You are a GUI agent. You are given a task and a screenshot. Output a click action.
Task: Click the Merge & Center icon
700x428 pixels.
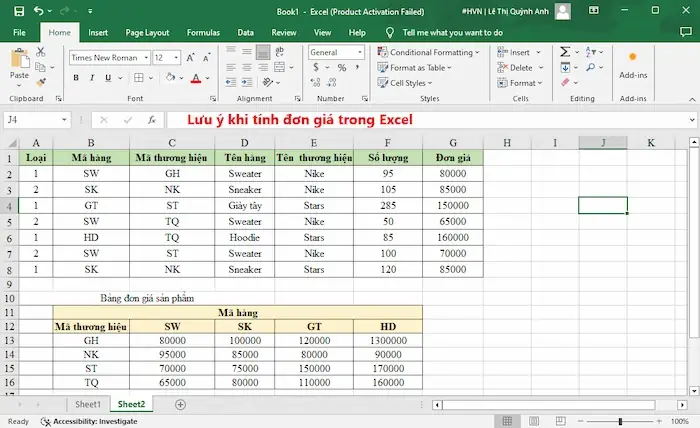click(279, 67)
